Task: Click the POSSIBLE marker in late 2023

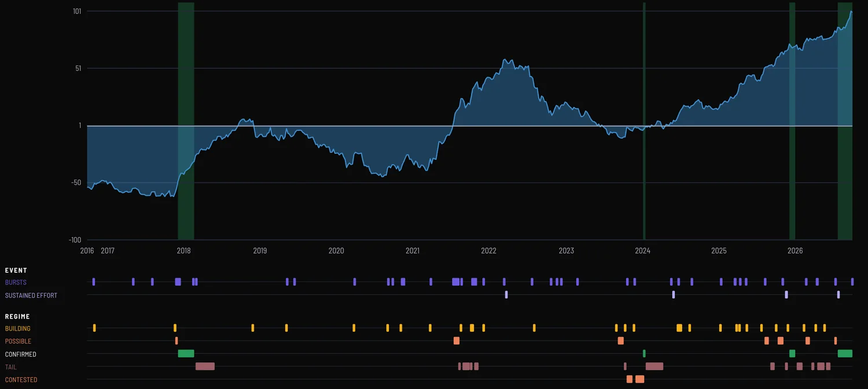Action: pos(621,341)
